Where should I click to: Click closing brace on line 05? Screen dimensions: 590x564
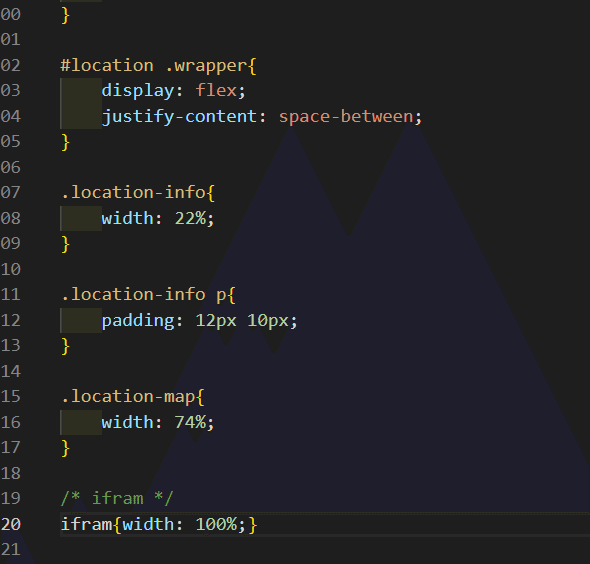(65, 142)
